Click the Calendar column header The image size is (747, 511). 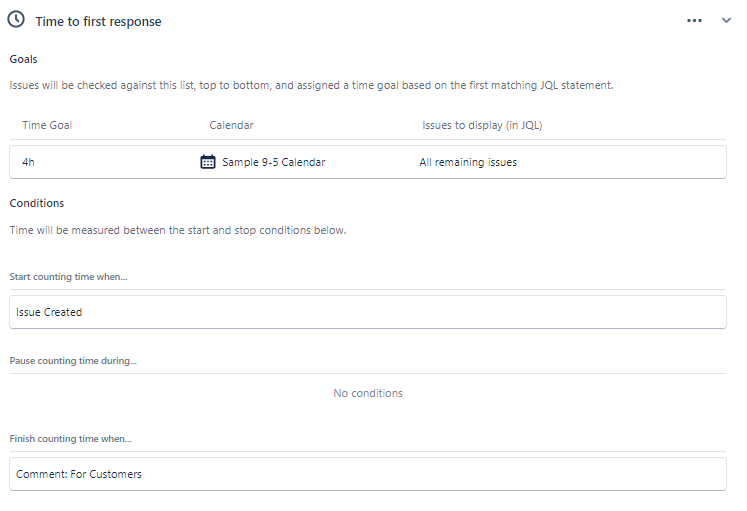coord(231,125)
